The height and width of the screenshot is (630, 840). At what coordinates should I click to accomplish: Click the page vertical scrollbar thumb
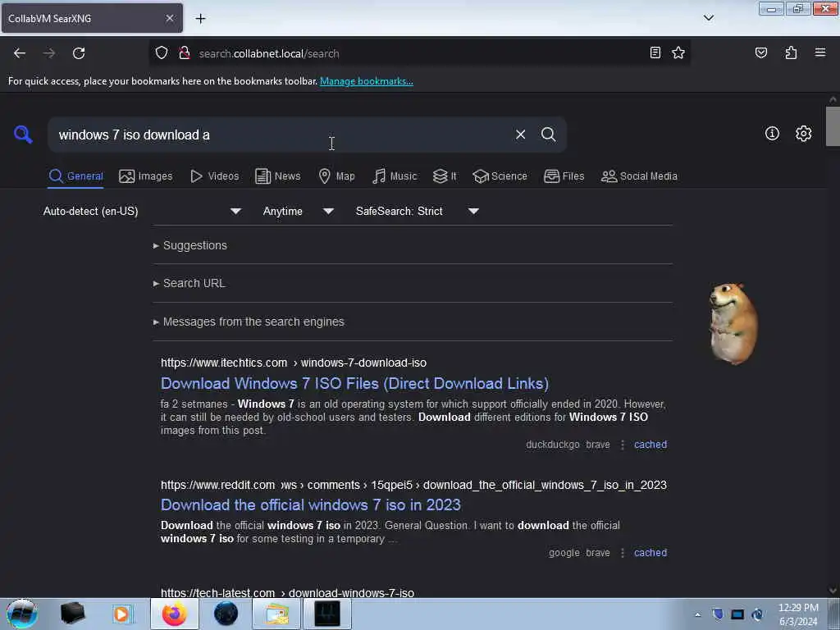[x=833, y=126]
